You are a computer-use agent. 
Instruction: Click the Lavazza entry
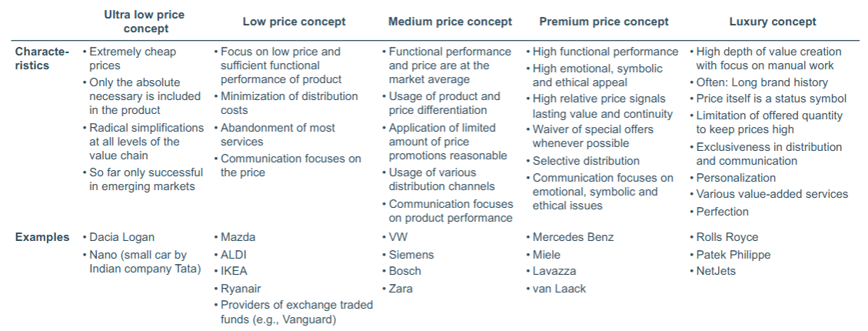[x=554, y=271]
